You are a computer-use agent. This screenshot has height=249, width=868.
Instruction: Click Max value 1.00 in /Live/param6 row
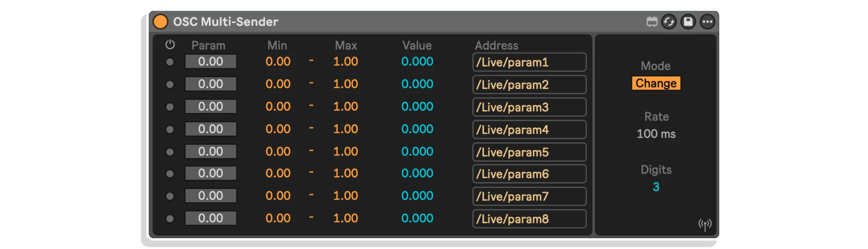[345, 174]
